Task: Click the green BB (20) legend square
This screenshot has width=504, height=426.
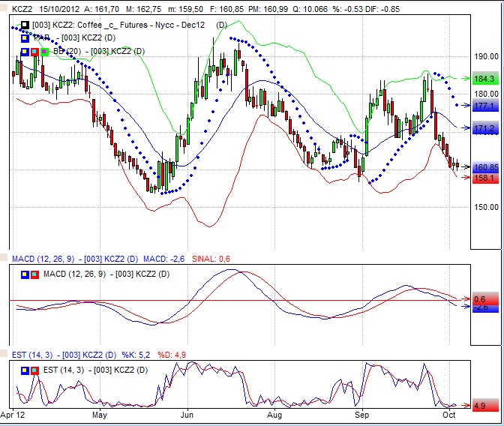Action: 44,51
